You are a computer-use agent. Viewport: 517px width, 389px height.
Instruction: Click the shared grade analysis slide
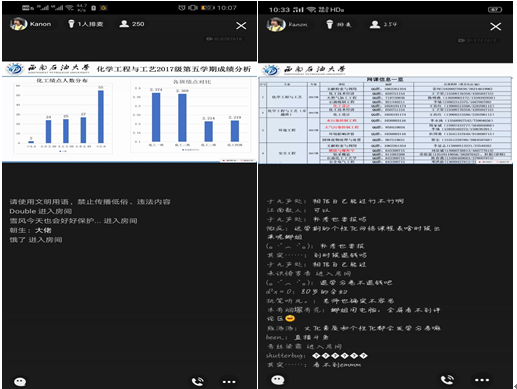pyautogui.click(x=129, y=112)
